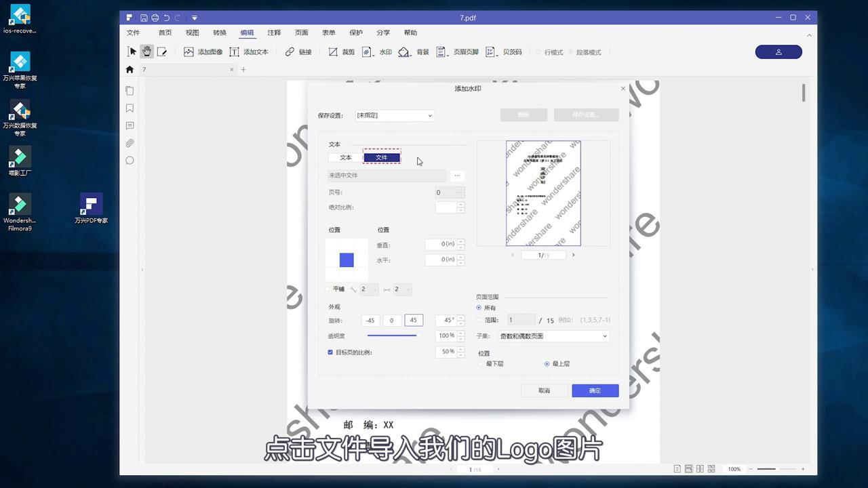This screenshot has height=488, width=868.
Task: Open 万兴PDF专家 desktop shortcut
Action: [x=91, y=208]
